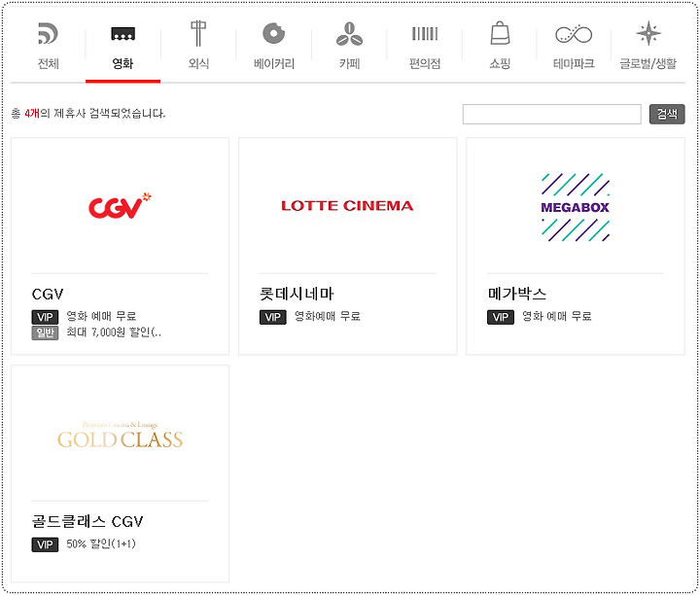The height and width of the screenshot is (595, 700).
Task: Open the 편의점 barcode icon
Action: click(425, 33)
